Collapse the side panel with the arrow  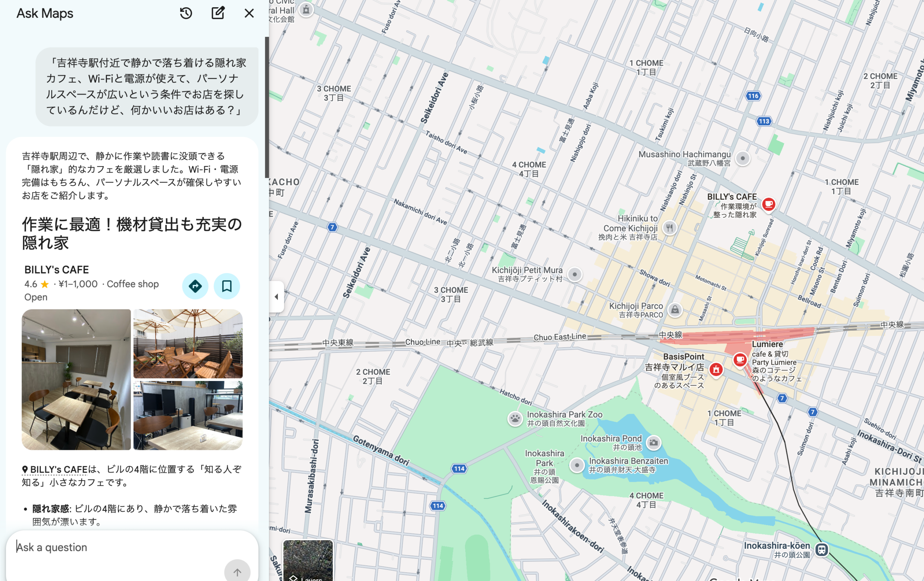pyautogui.click(x=276, y=296)
